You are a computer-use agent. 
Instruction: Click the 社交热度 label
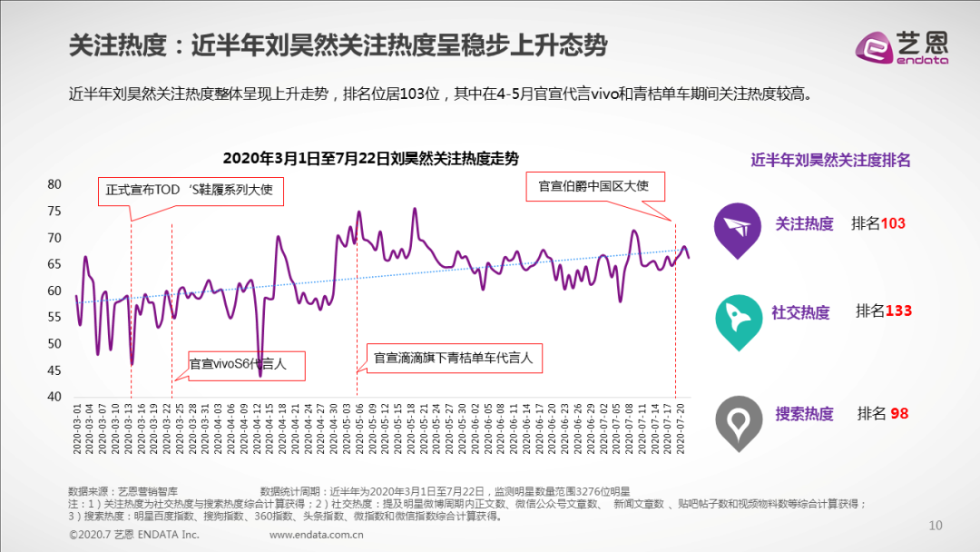[800, 312]
